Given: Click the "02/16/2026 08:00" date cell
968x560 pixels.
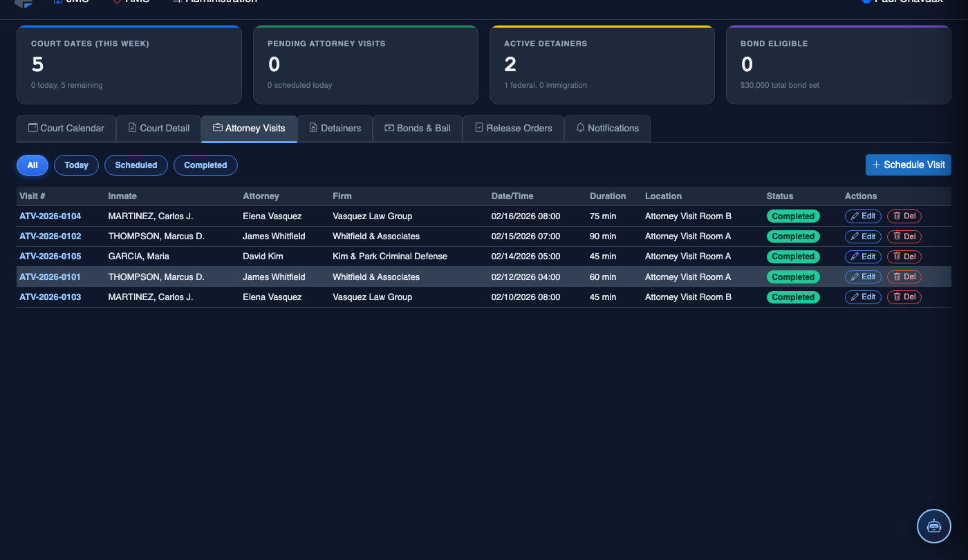Looking at the screenshot, I should coord(526,216).
